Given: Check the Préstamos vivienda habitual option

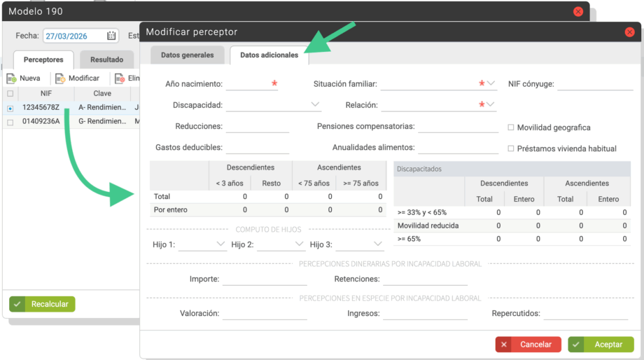Looking at the screenshot, I should pos(511,148).
